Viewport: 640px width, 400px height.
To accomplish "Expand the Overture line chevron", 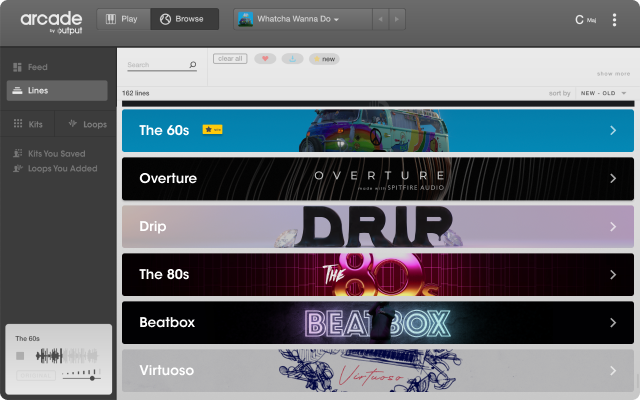I will pos(613,178).
